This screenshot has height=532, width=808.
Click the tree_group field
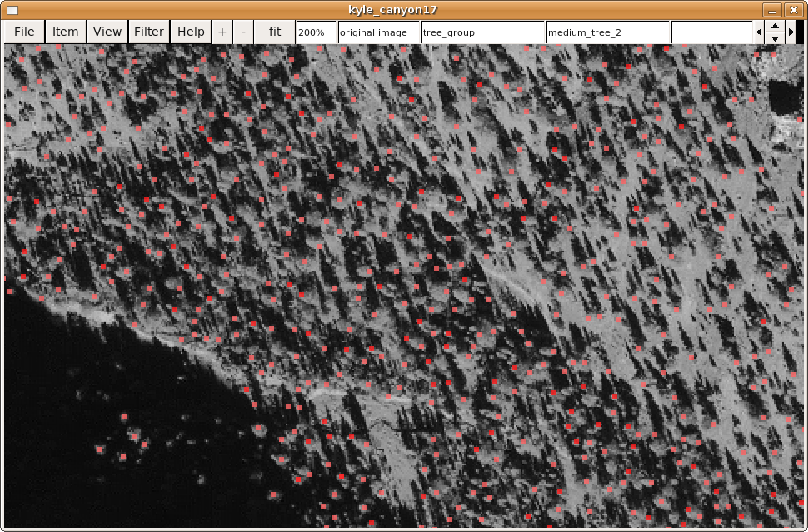(x=483, y=32)
